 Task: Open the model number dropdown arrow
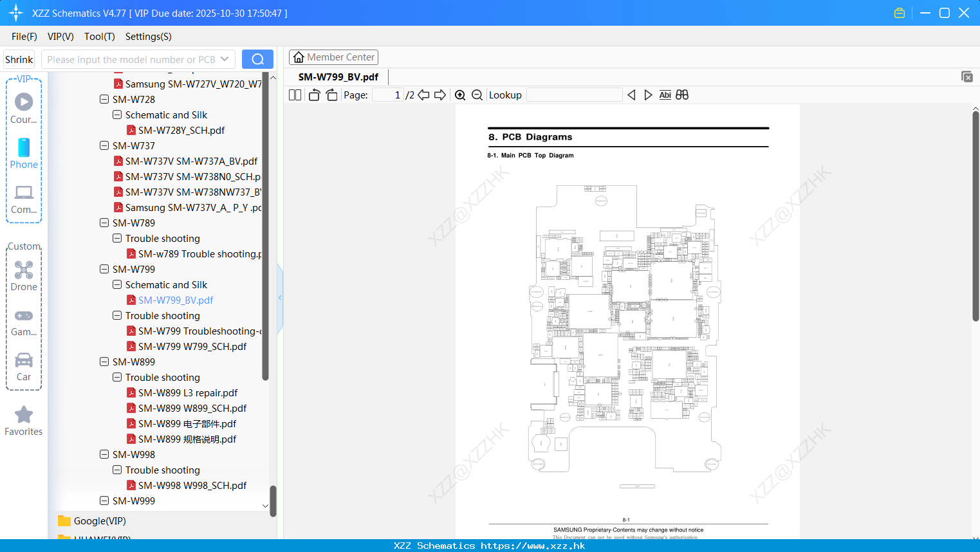[225, 59]
